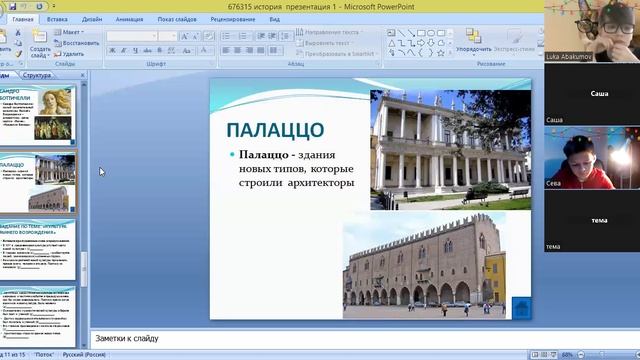Click the decrease list level icon
The width and height of the screenshot is (640, 360).
[261, 36]
